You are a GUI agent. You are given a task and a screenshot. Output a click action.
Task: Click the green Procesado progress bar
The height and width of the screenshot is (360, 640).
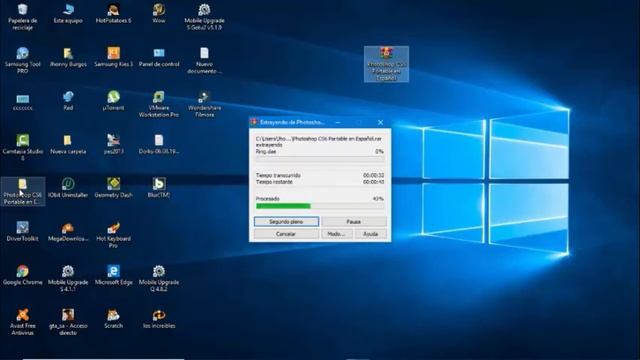pos(320,206)
